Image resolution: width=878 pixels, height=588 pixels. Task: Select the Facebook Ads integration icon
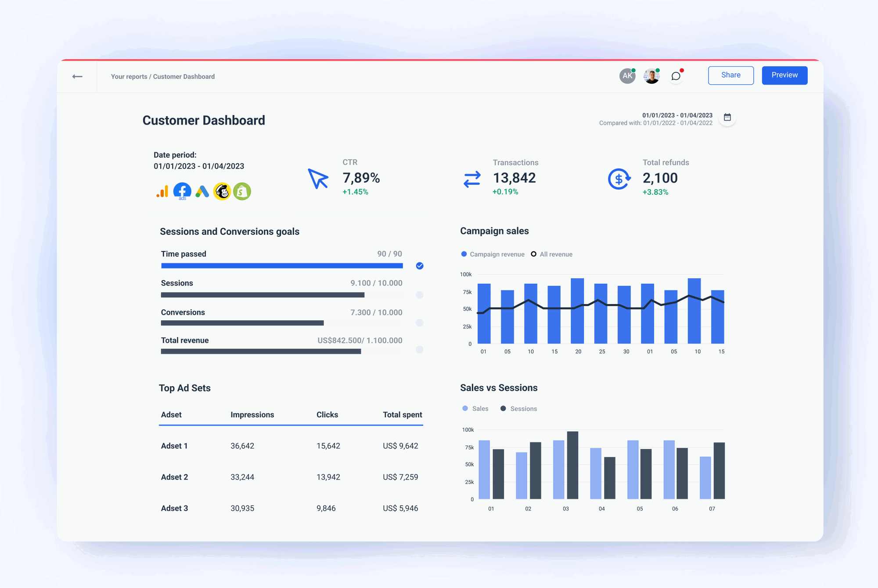pos(182,191)
